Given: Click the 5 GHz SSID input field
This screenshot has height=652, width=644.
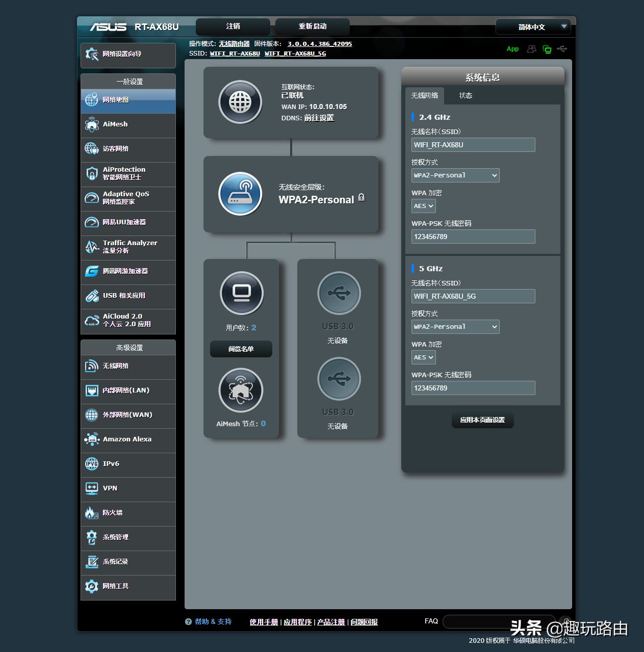Looking at the screenshot, I should pos(473,296).
